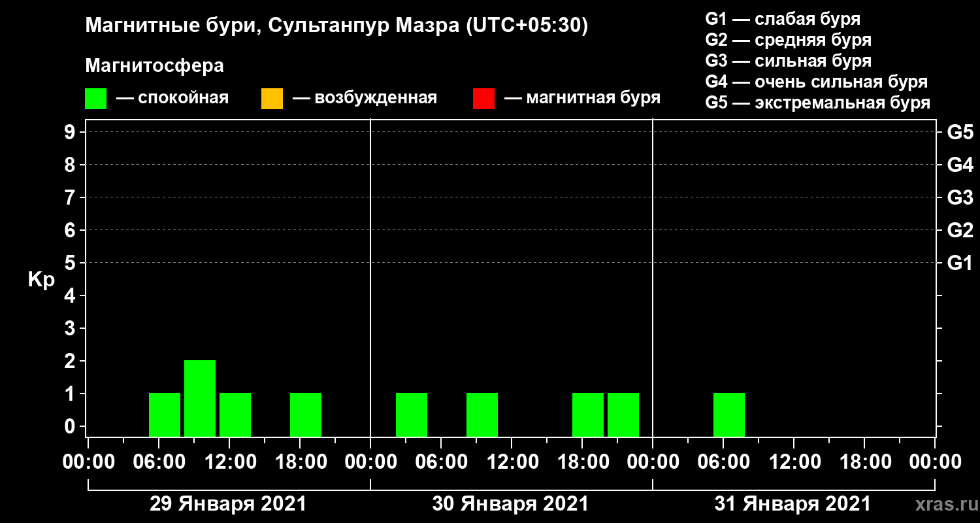Select the 03:00 bar on 30 January
Image resolution: width=980 pixels, height=523 pixels.
(412, 414)
